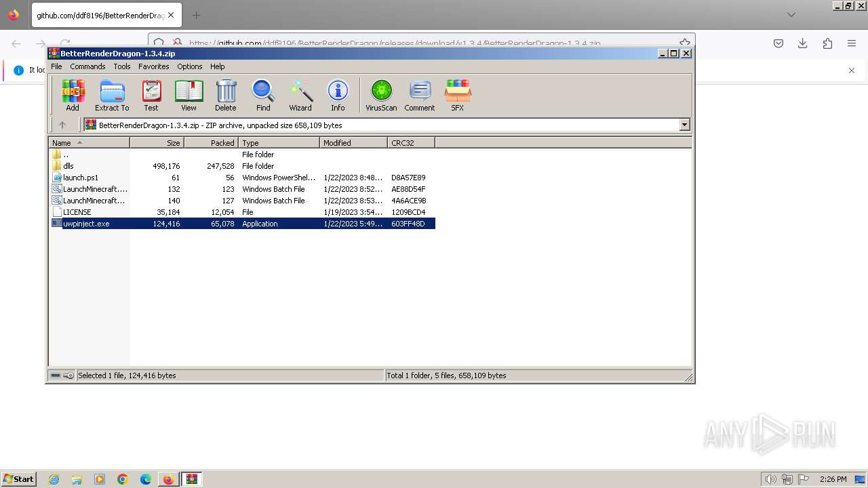Image resolution: width=868 pixels, height=488 pixels.
Task: Open the Help menu
Action: (x=218, y=66)
